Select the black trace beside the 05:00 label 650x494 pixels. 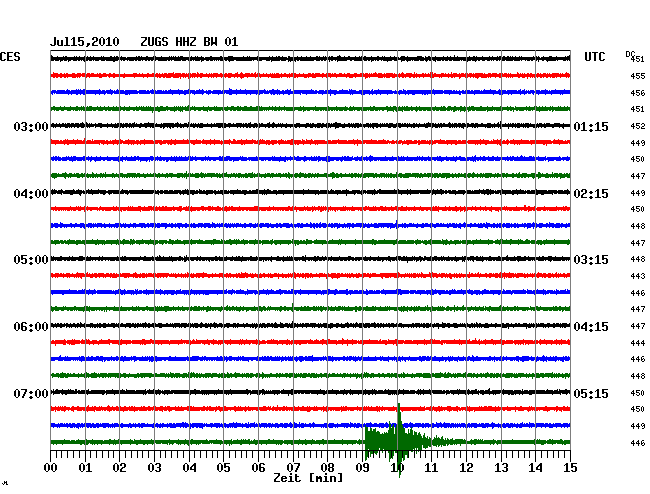click(x=310, y=259)
